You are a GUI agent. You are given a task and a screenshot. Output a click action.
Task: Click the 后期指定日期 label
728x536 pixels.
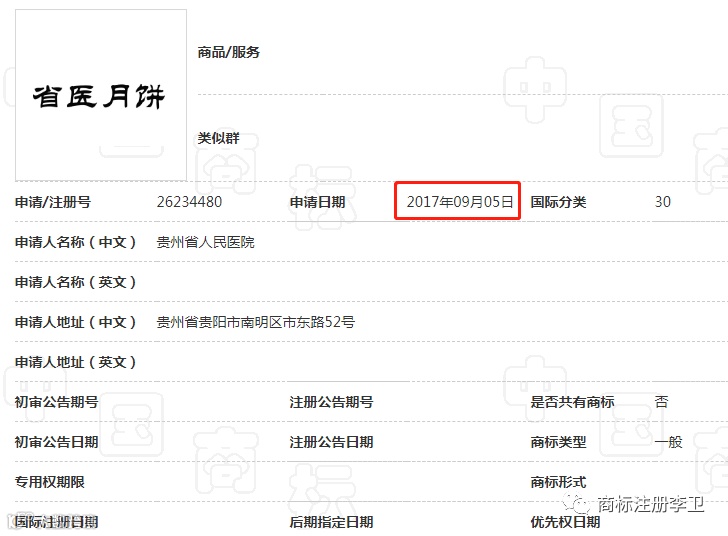pyautogui.click(x=332, y=522)
